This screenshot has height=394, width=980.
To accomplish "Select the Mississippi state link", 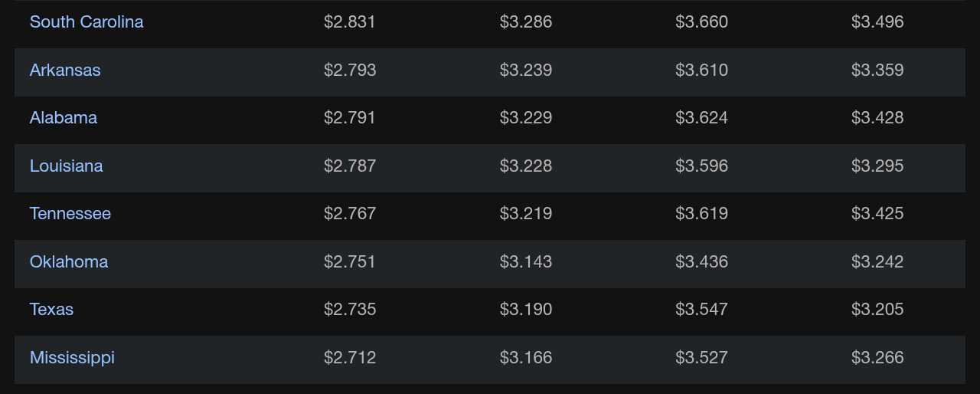I will click(72, 358).
